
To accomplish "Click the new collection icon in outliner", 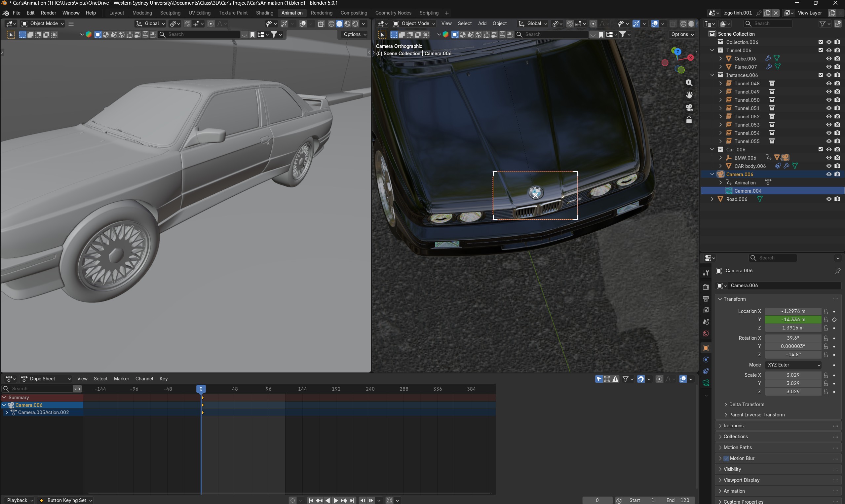I will click(837, 23).
